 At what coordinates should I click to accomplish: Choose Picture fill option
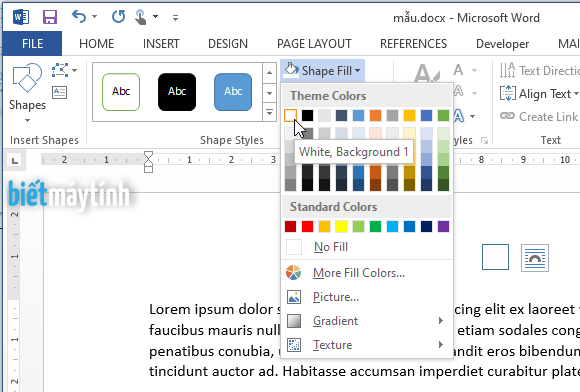(x=367, y=297)
